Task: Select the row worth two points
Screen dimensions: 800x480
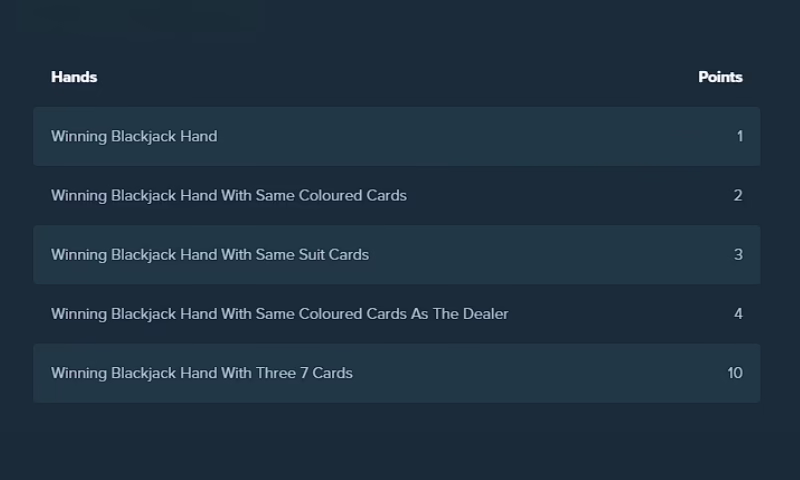Action: [x=397, y=195]
